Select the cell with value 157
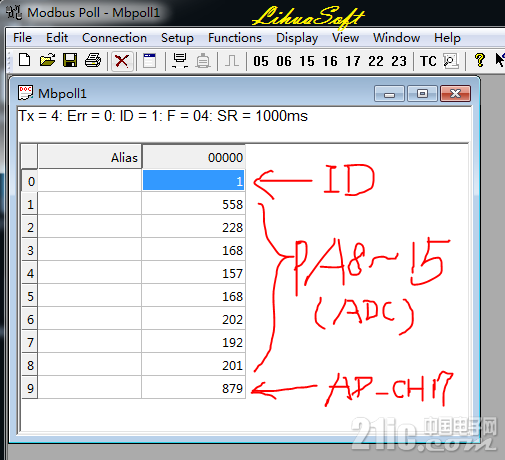505x460 pixels. [x=194, y=273]
